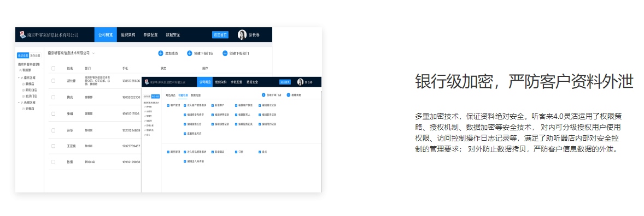Click the plus icon beside 创建下级部门
Image resolution: width=644 pixels, height=216 pixels.
225,53
